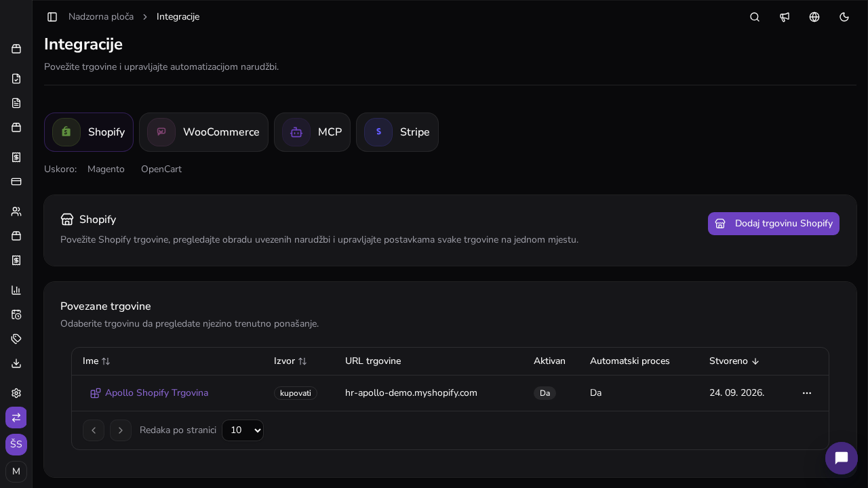Click the Da badge under Aktivan
Screen dimensions: 868x488
(x=545, y=393)
